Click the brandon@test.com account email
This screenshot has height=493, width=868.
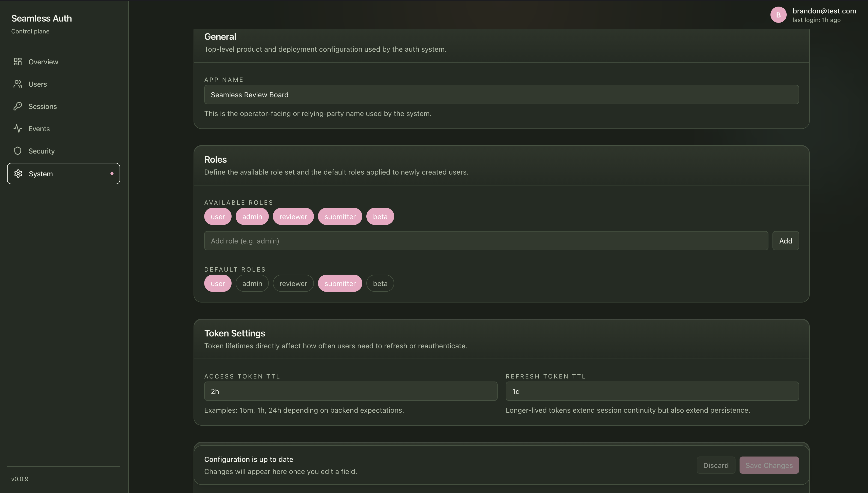coord(824,11)
